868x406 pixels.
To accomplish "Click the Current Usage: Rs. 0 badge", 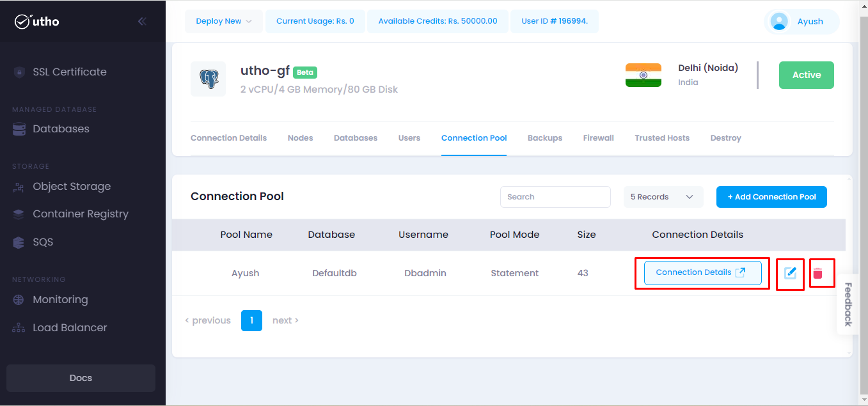I will (x=315, y=21).
